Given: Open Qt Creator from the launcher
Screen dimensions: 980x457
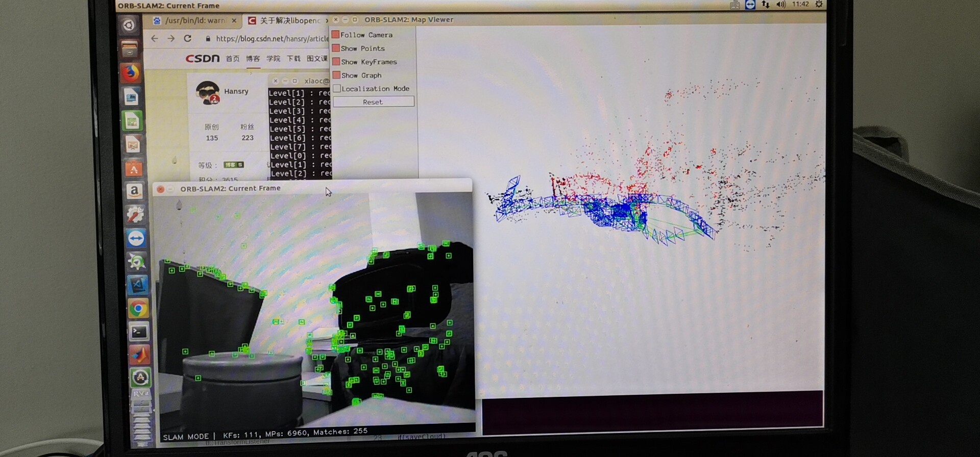Looking at the screenshot, I should [137, 262].
